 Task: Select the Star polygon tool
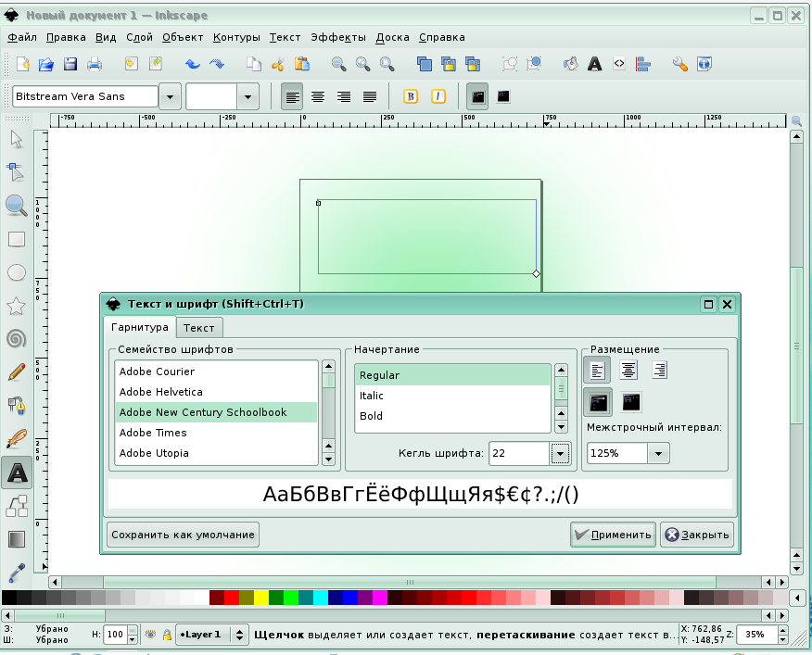(x=16, y=305)
